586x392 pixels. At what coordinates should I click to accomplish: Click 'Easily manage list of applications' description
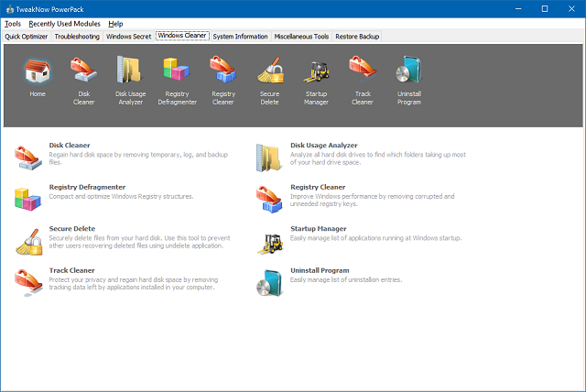click(x=376, y=238)
